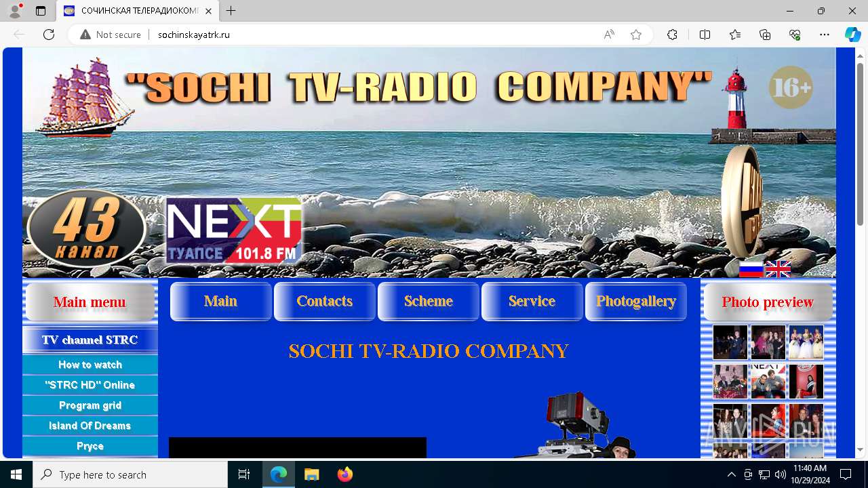Click the Type here to search box
Viewport: 868px width, 488px height.
click(130, 474)
